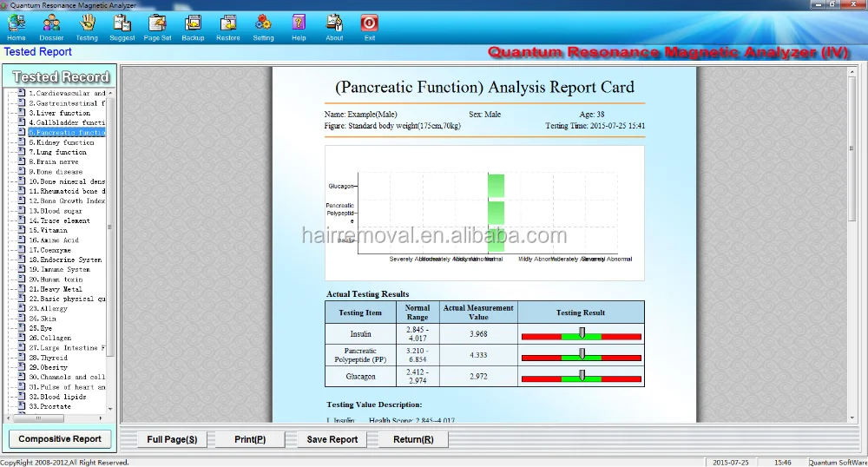Select the Restore toolbar icon
Screen dimensions: 868x467
(x=228, y=28)
